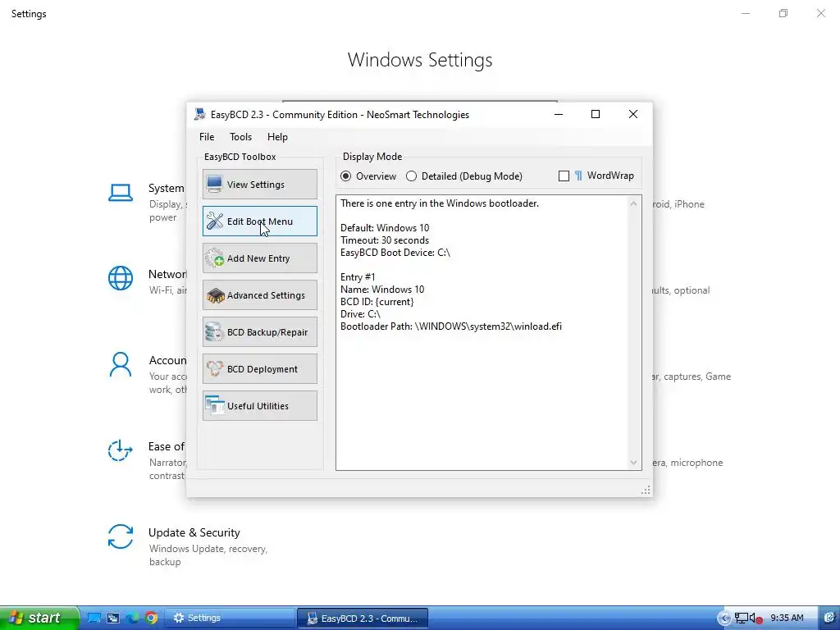Click the EasyBCD window resize grip
Screen dimensions: 840x630
646,491
